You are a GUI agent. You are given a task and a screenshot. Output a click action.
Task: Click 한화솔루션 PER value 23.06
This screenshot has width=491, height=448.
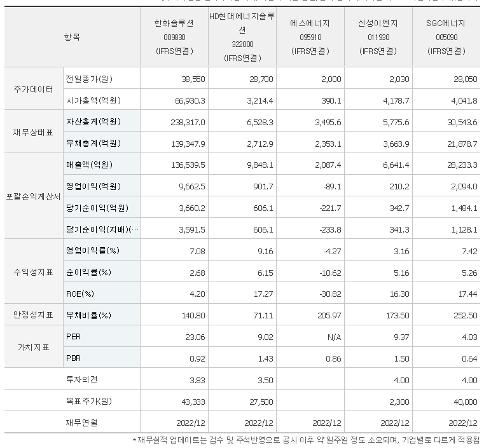click(x=195, y=337)
